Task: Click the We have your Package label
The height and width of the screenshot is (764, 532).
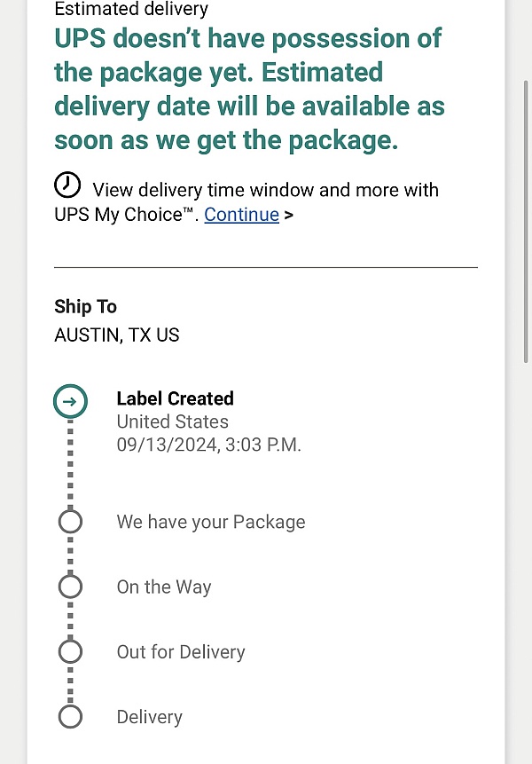Action: pos(211,522)
